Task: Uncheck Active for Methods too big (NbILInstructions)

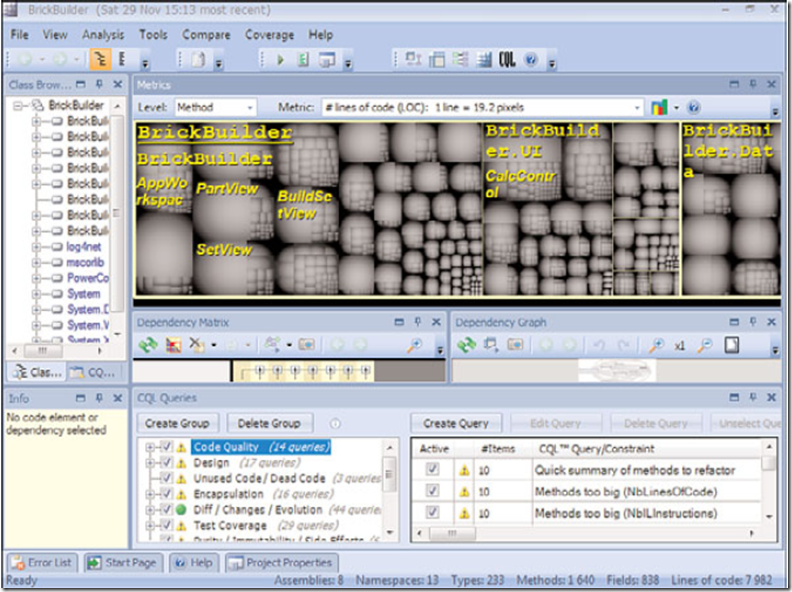Action: (432, 512)
